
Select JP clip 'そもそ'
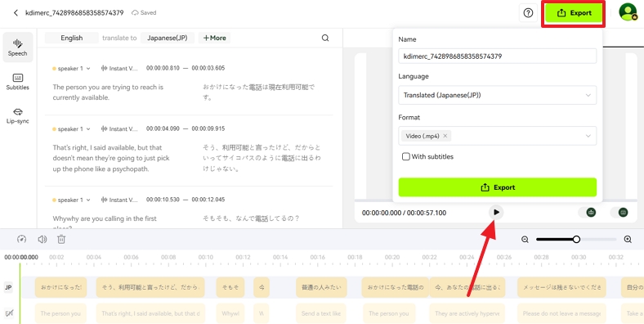[x=230, y=287]
